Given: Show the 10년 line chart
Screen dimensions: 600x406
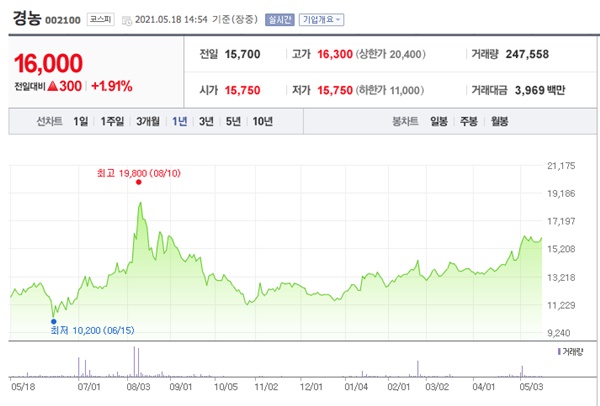Looking at the screenshot, I should click(x=262, y=122).
